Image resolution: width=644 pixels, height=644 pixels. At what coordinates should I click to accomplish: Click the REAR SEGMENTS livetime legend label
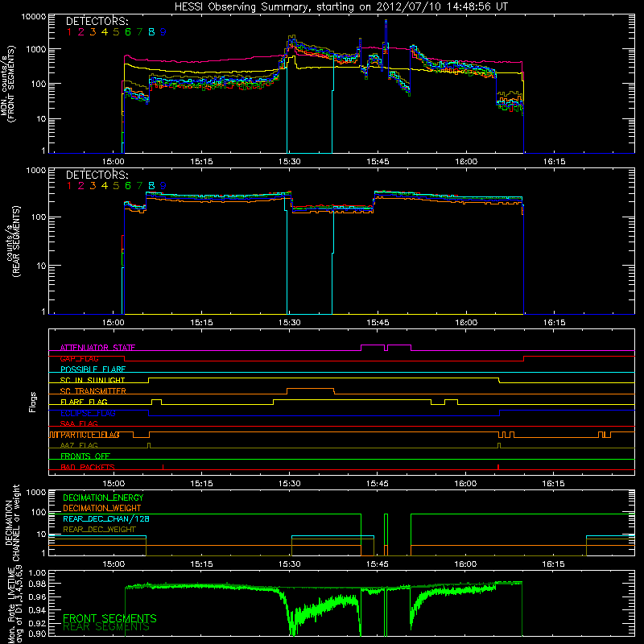point(106,627)
